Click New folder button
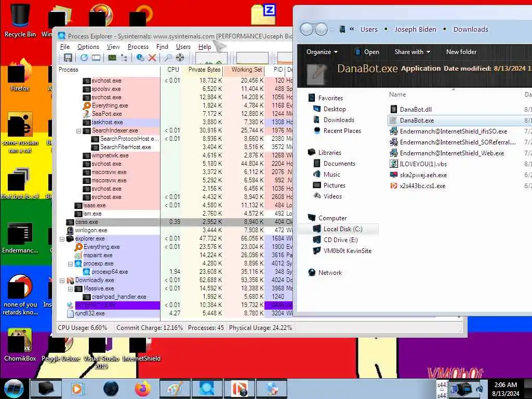Image resolution: width=532 pixels, height=399 pixels. coord(461,52)
